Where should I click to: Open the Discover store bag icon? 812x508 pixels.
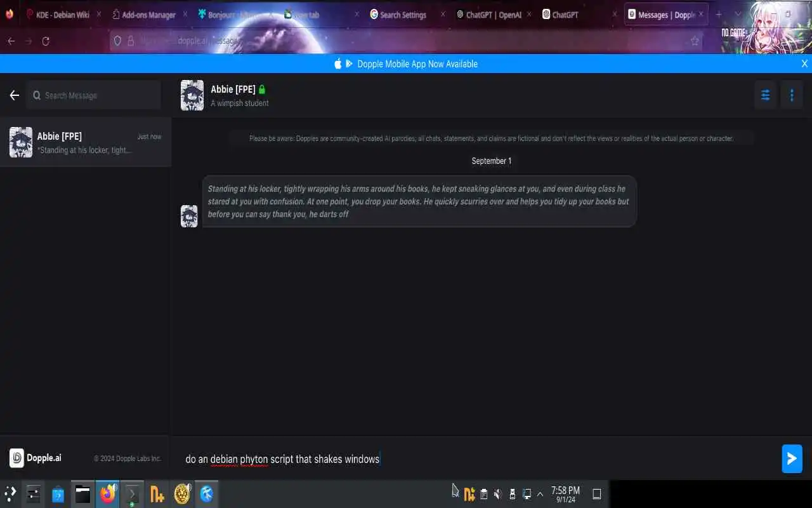58,493
